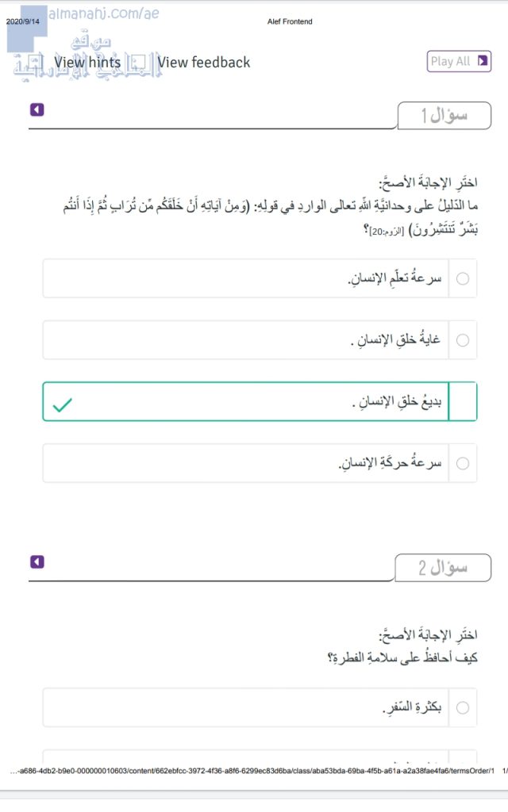Click the Play All button
Screen dimensions: 508x812
(x=459, y=61)
